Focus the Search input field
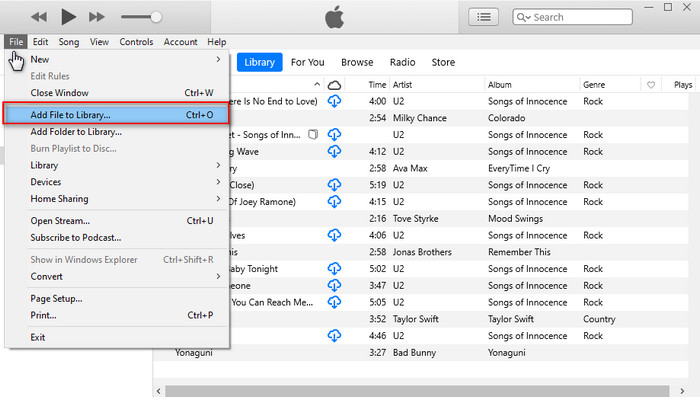This screenshot has width=700, height=397. [x=572, y=17]
